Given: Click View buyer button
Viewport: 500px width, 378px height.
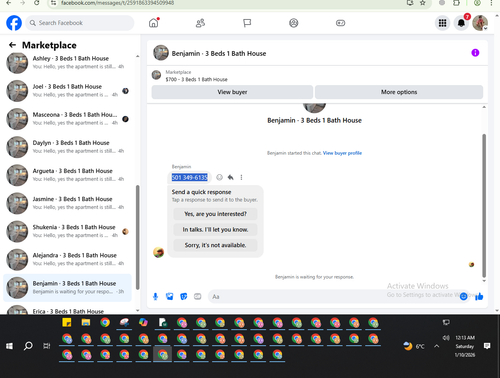Looking at the screenshot, I should tap(232, 92).
